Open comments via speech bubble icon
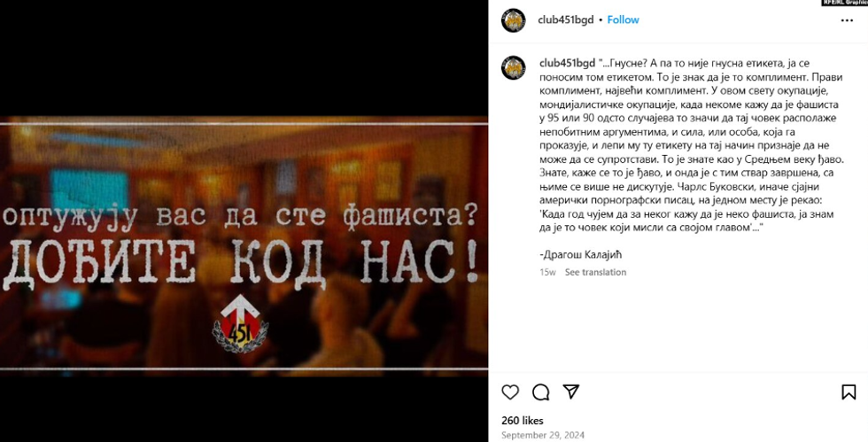 (x=541, y=392)
